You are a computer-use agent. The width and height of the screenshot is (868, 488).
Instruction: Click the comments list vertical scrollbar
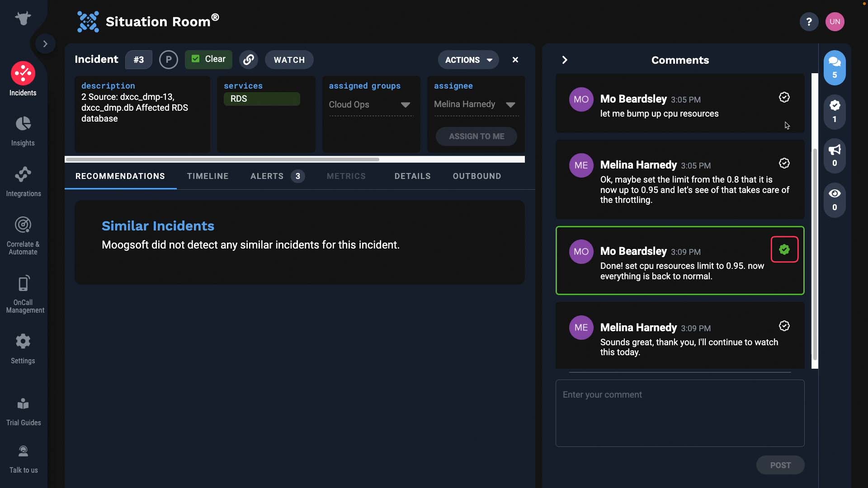tap(815, 254)
